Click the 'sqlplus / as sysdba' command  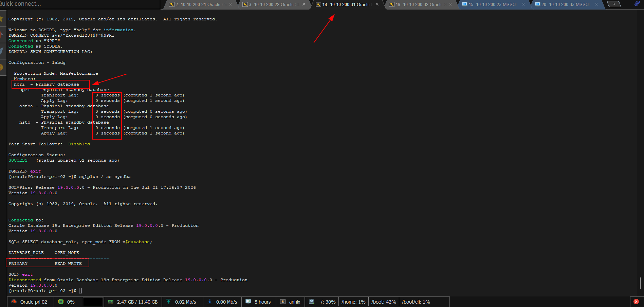pyautogui.click(x=105, y=177)
